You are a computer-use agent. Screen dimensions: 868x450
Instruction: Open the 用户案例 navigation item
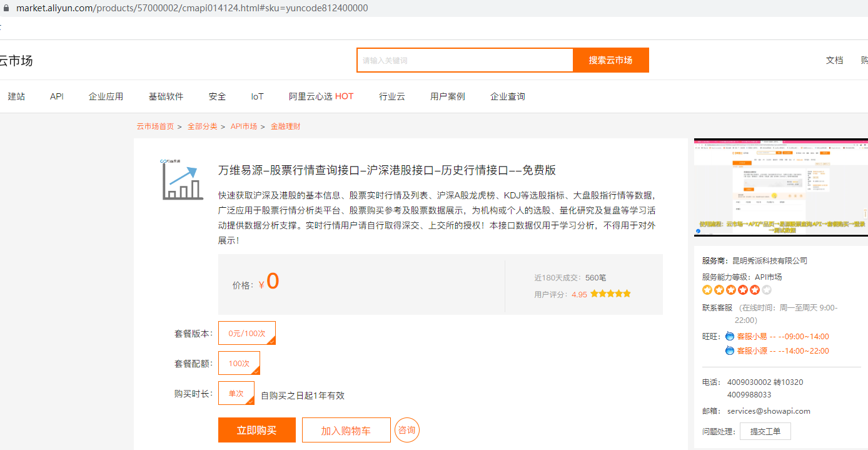448,96
